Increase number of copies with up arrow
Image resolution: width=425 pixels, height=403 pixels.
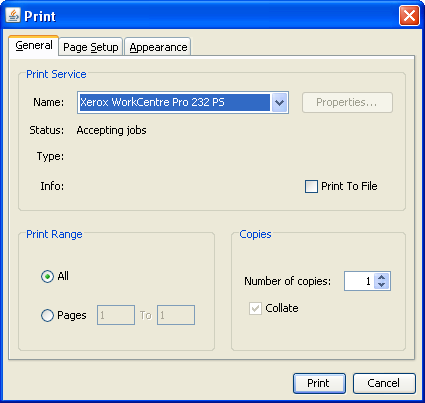382,277
